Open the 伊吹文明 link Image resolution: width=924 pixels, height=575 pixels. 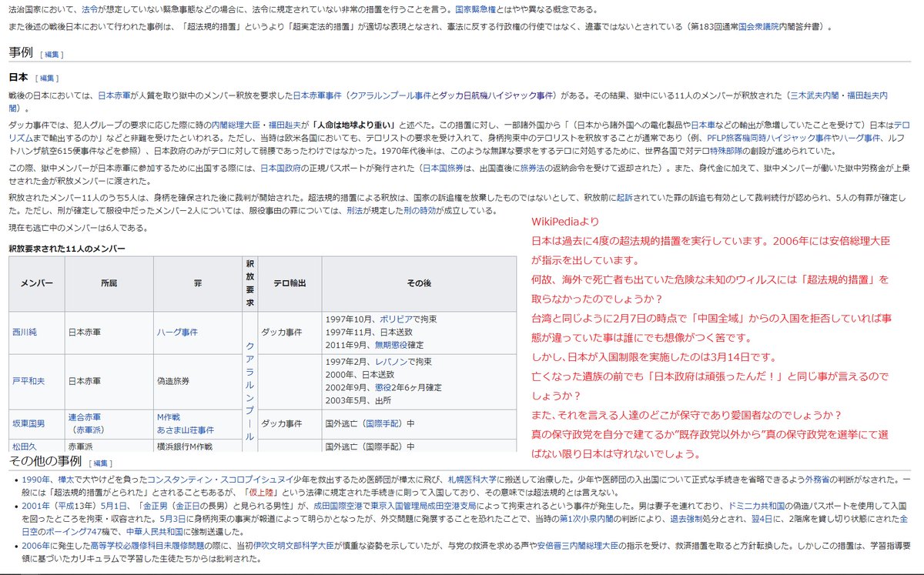pos(269,547)
